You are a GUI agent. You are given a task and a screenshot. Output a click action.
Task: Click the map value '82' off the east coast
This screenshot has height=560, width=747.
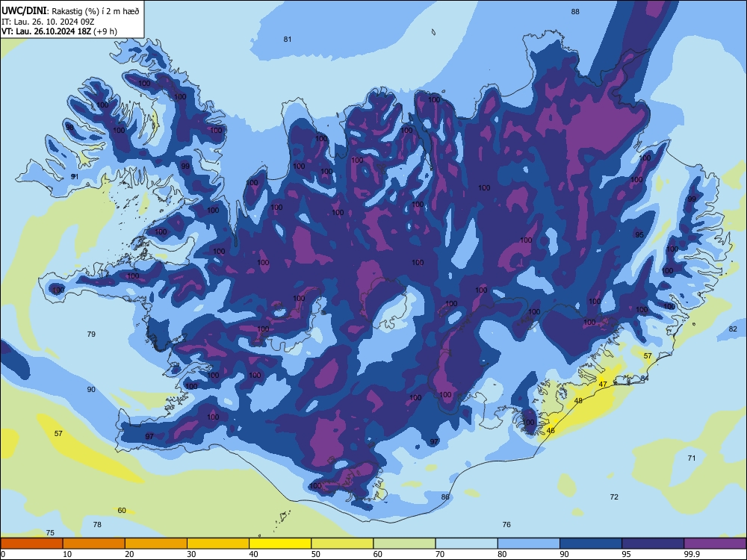click(x=733, y=329)
